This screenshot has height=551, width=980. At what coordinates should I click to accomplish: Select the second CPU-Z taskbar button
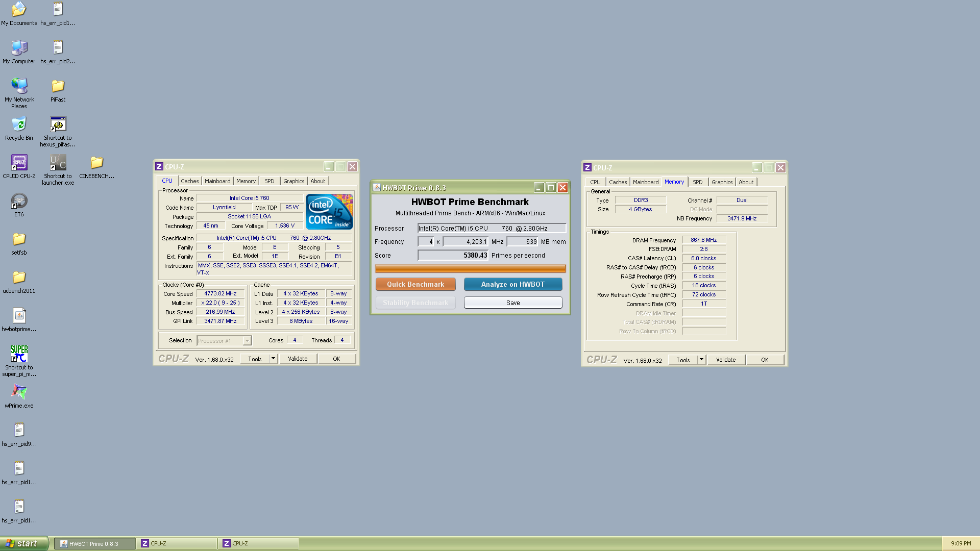258,543
